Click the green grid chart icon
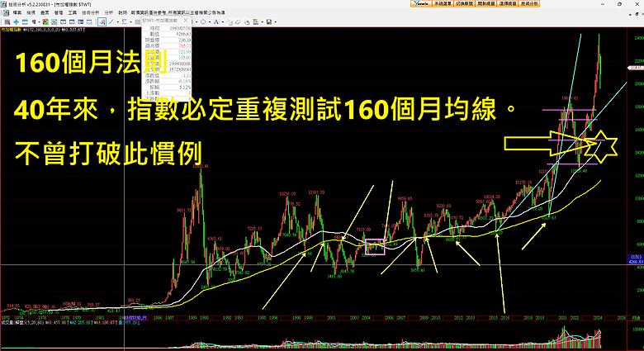The image size is (644, 351). pos(54,21)
